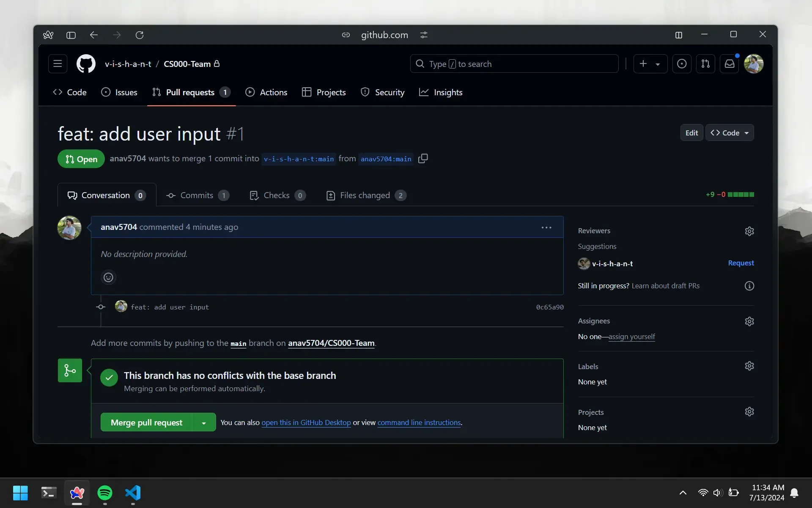812x508 pixels.
Task: Toggle the browser sidebar panel icon
Action: click(71, 35)
